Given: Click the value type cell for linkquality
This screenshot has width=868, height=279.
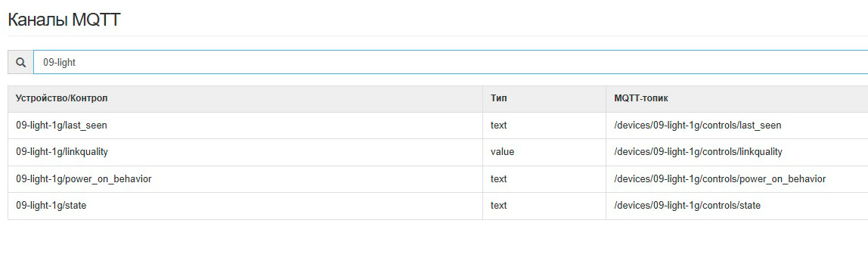Looking at the screenshot, I should tap(544, 152).
